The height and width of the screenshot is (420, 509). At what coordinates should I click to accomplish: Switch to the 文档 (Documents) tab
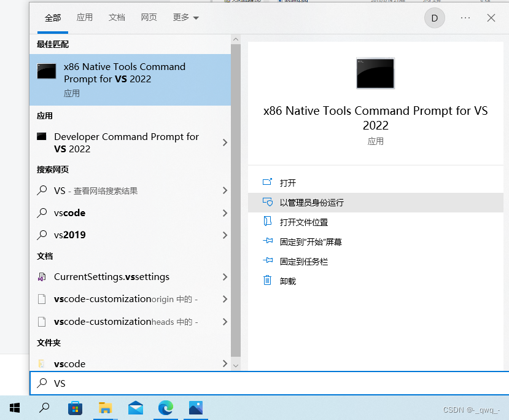[x=117, y=18]
